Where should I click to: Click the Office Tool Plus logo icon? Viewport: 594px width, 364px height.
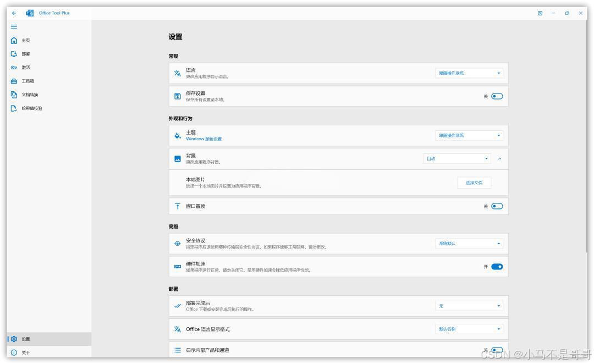pos(30,13)
